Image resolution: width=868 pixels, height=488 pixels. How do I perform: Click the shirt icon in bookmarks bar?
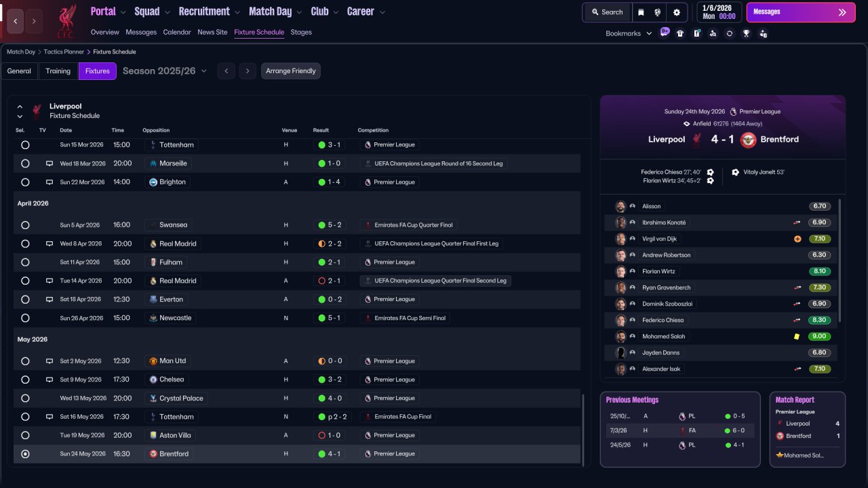681,33
